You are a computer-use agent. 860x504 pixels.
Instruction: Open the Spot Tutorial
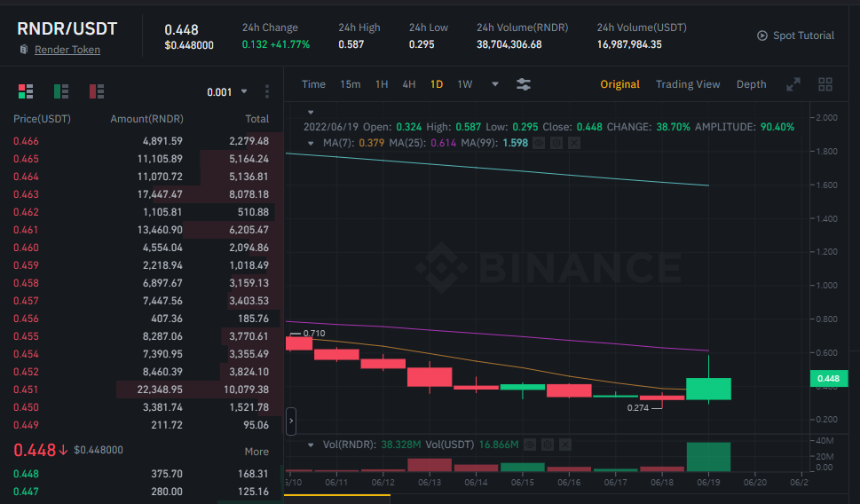pyautogui.click(x=803, y=35)
